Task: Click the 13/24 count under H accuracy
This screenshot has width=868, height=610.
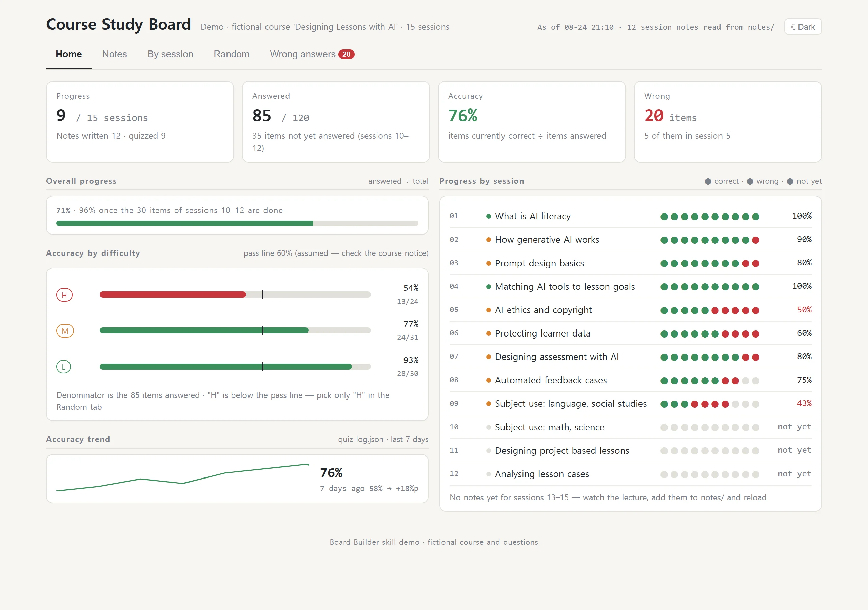Action: [x=408, y=301]
